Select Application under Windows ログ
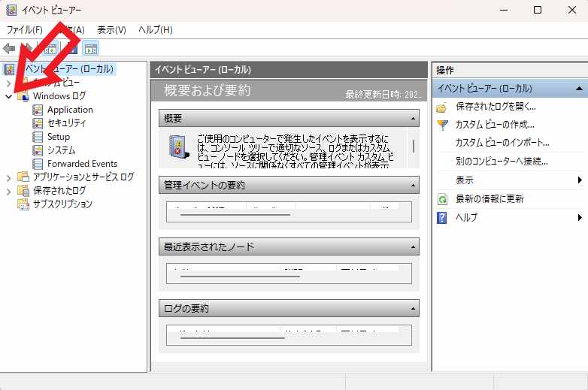 tap(70, 110)
